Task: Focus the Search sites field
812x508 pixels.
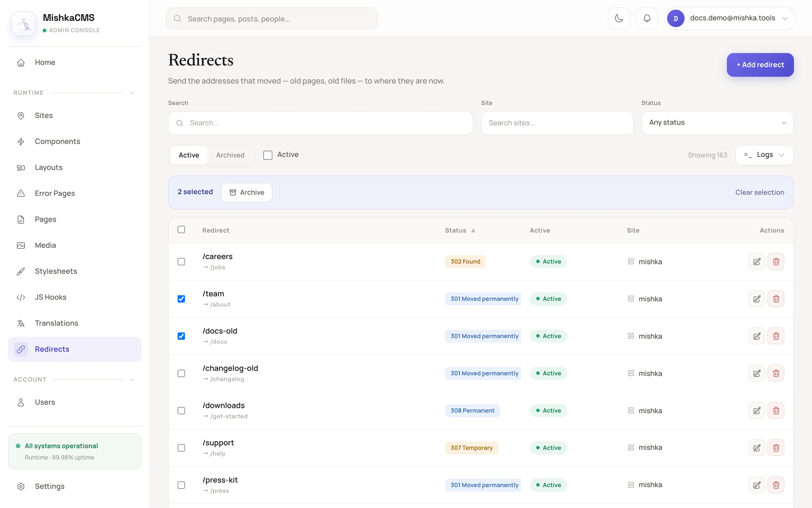Action: [557, 123]
